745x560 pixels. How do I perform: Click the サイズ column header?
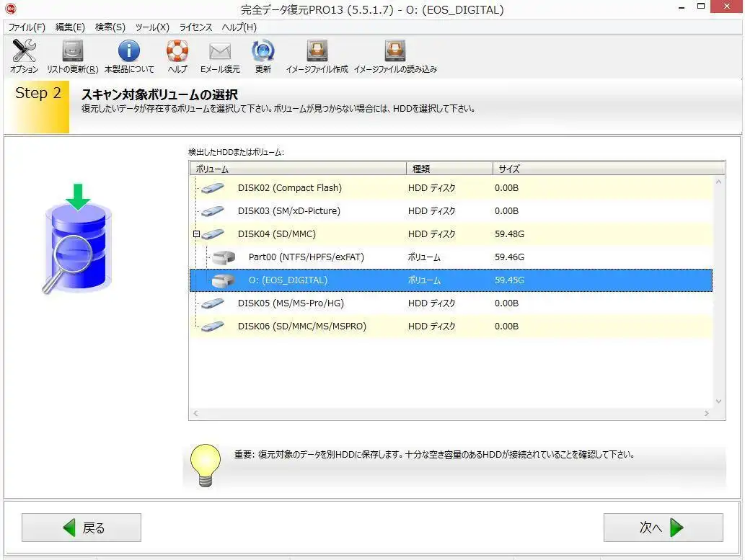(x=508, y=169)
